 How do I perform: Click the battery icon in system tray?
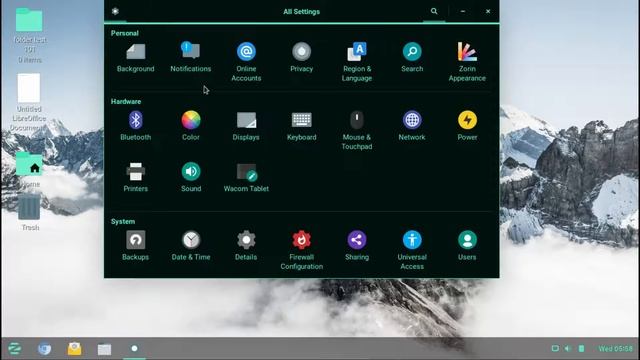click(581, 349)
